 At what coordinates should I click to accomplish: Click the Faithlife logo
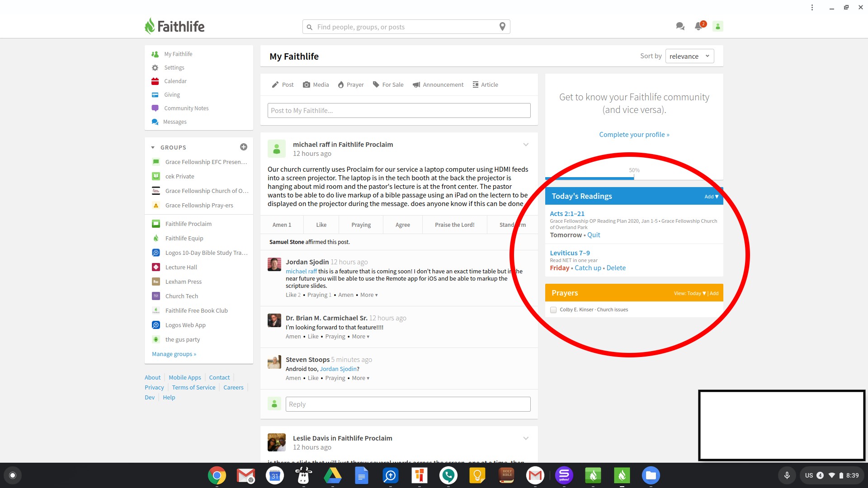tap(175, 26)
